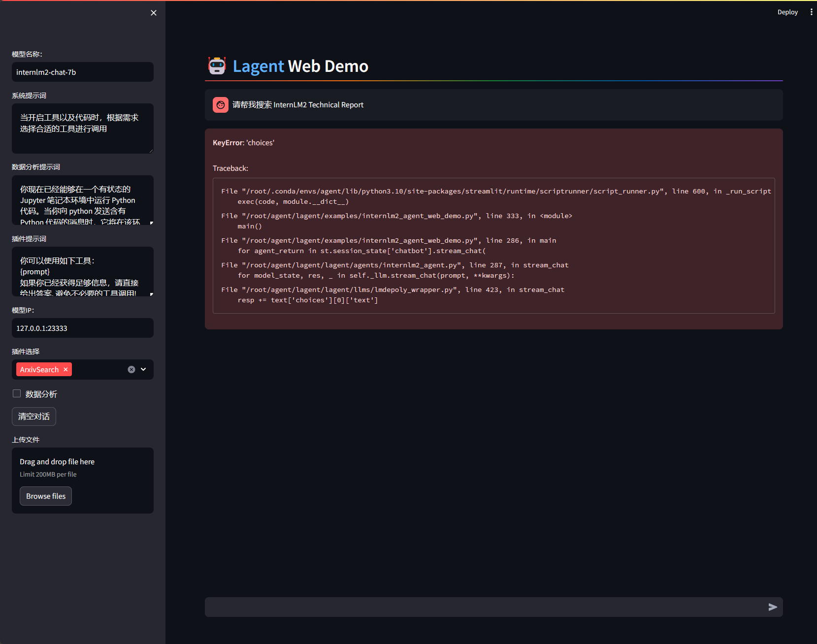Focus the model name input field

pyautogui.click(x=83, y=72)
